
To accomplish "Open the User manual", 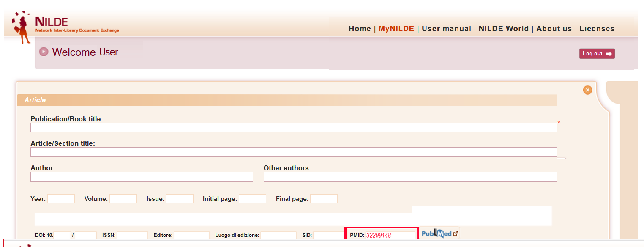I will point(447,29).
